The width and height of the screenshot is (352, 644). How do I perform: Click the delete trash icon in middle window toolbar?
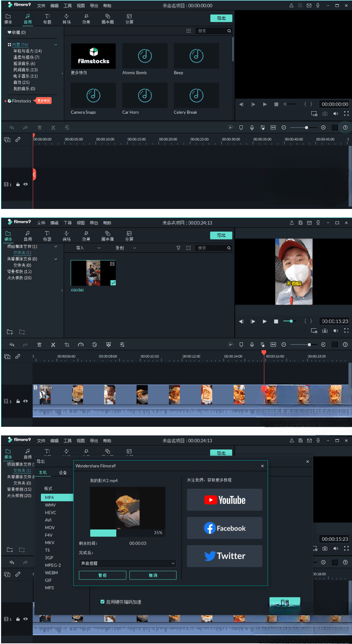39,344
